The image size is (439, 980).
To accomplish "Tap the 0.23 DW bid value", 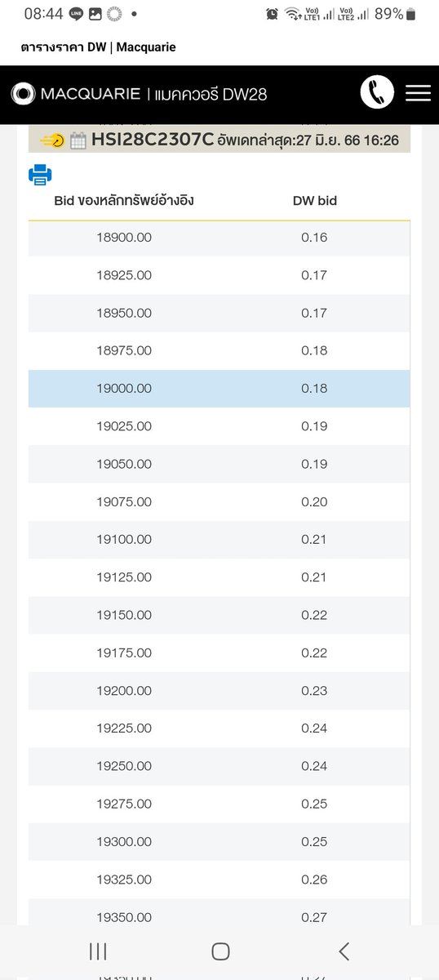I will click(x=314, y=691).
